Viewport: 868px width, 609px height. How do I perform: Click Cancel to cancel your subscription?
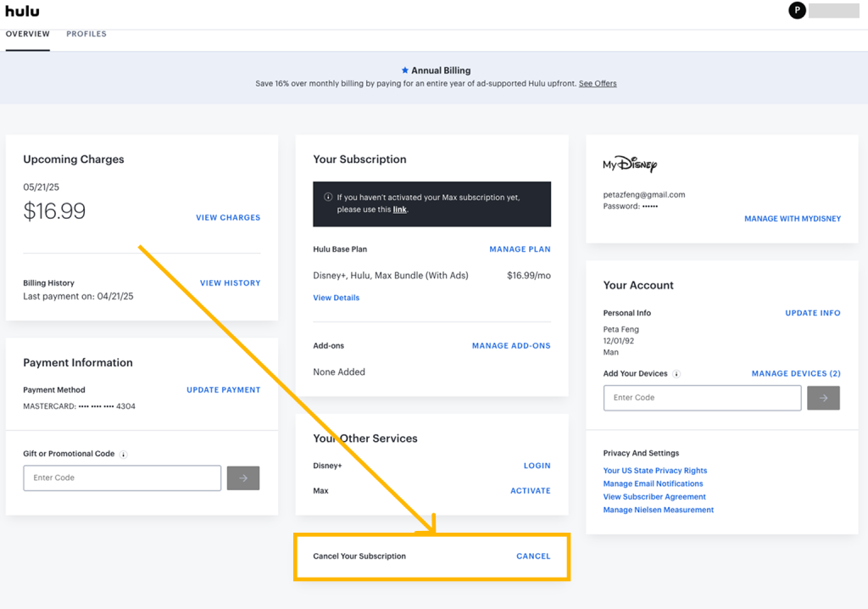pyautogui.click(x=533, y=556)
